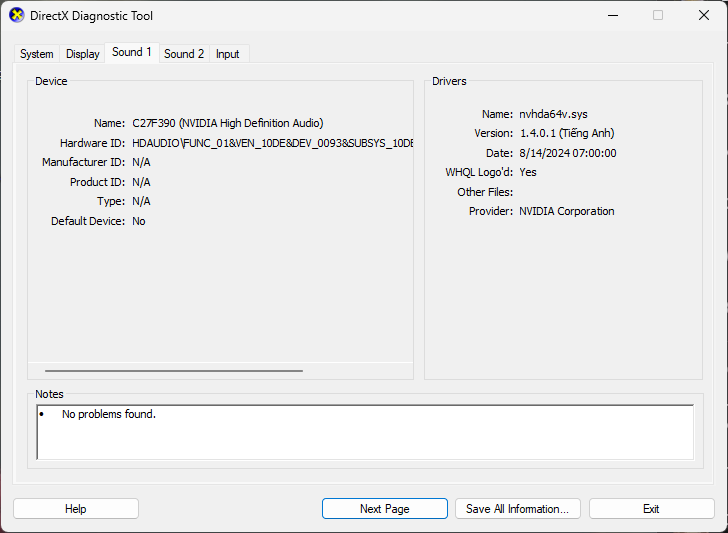728x533 pixels.
Task: Click Save All Information button
Action: click(518, 509)
